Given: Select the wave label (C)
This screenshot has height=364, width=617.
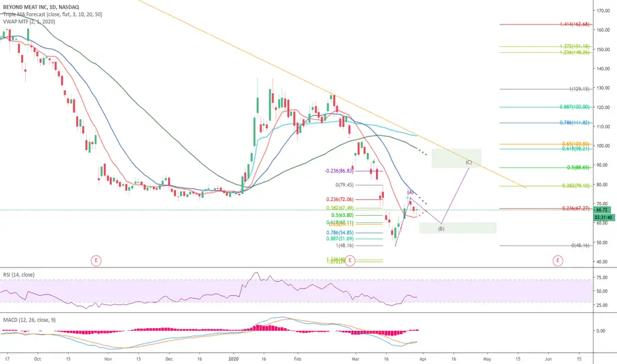Looking at the screenshot, I should 469,162.
